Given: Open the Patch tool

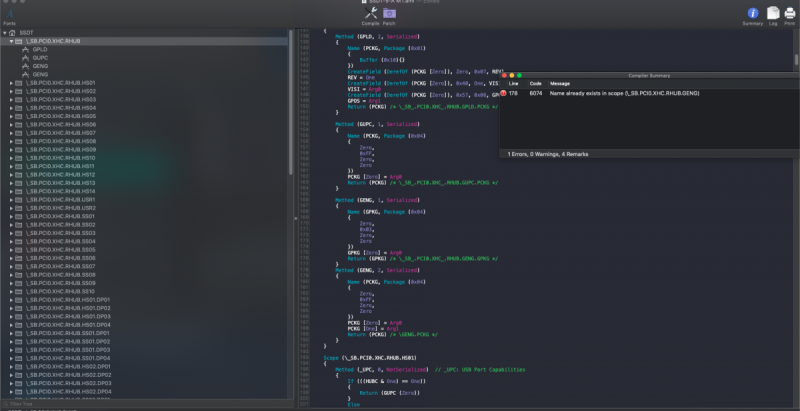Looking at the screenshot, I should (389, 14).
